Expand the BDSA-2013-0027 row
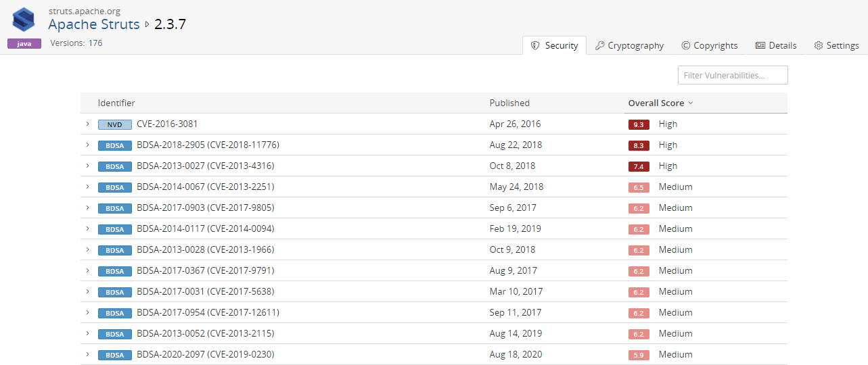Screen dimensions: 868x365 click(x=87, y=166)
